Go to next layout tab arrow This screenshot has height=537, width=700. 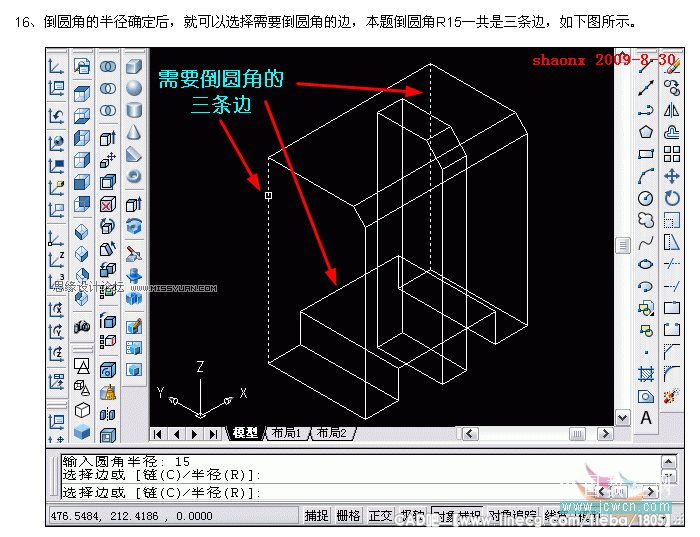coord(195,434)
